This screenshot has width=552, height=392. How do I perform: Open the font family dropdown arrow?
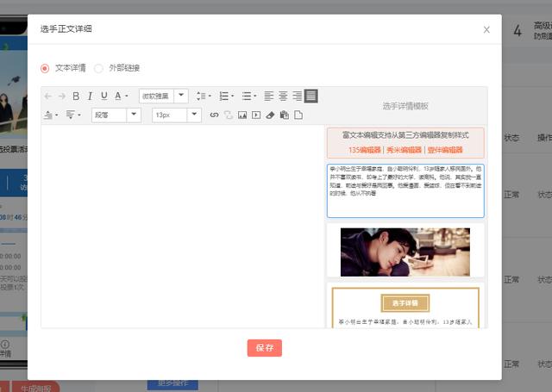[181, 96]
